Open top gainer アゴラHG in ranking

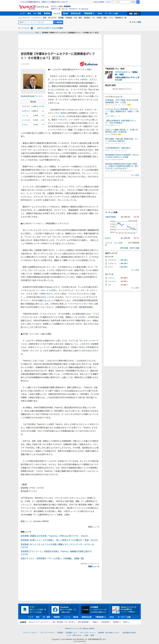coord(112,260)
